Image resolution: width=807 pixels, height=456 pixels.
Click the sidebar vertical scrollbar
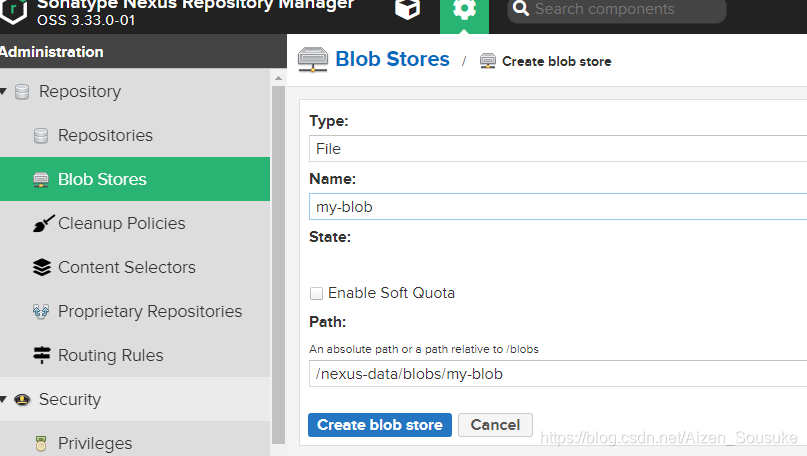[x=278, y=265]
